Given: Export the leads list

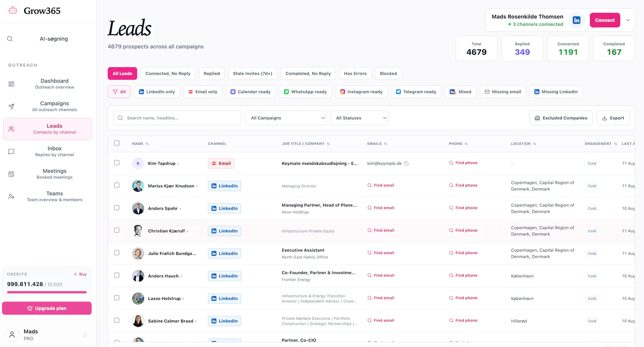Looking at the screenshot, I should [x=613, y=118].
